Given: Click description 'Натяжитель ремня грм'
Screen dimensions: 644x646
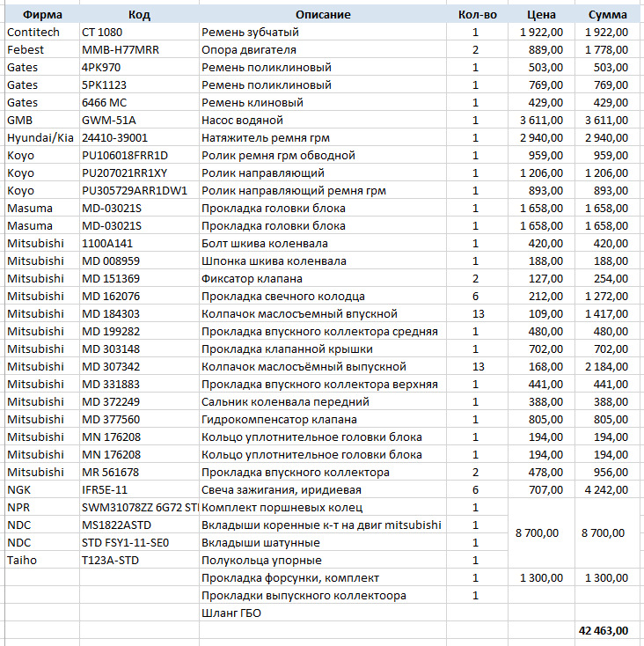Looking at the screenshot, I should click(323, 137).
